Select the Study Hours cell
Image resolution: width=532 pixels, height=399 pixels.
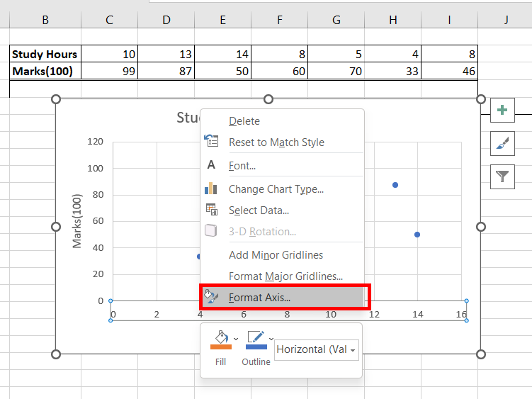click(x=45, y=54)
